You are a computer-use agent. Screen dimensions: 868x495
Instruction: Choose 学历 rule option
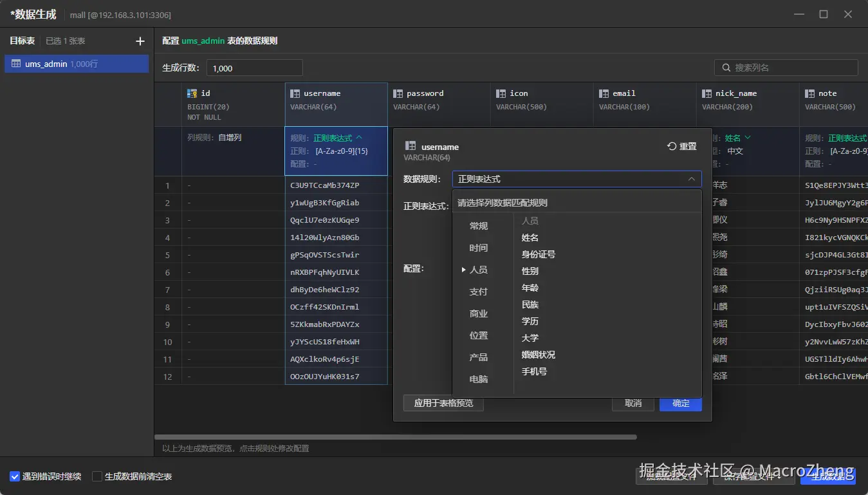[x=530, y=321]
